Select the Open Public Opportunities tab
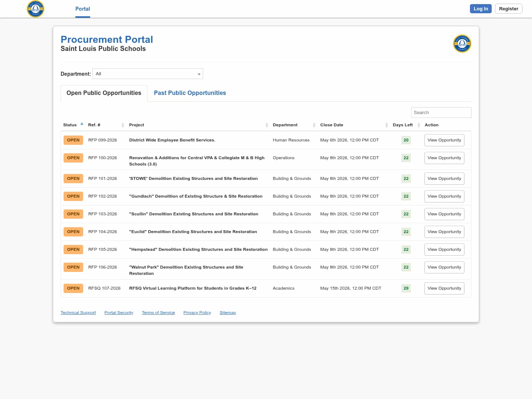The height and width of the screenshot is (399, 532). 104,93
